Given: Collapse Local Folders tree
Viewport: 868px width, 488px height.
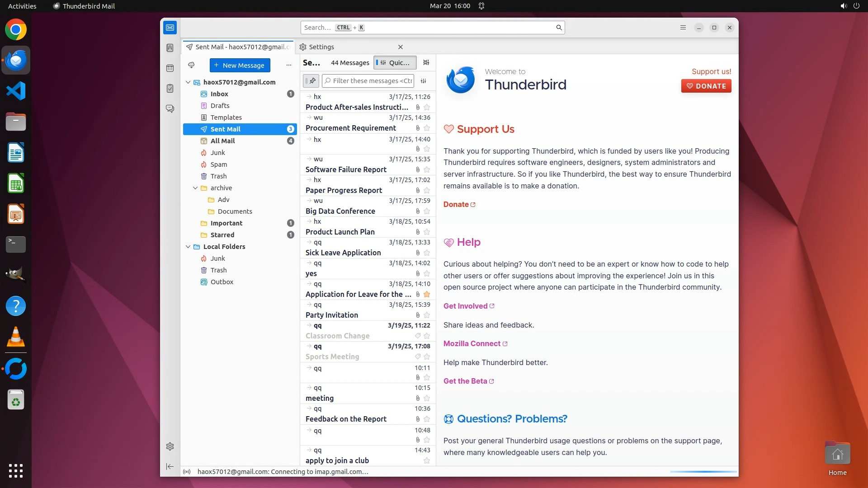Looking at the screenshot, I should (188, 247).
